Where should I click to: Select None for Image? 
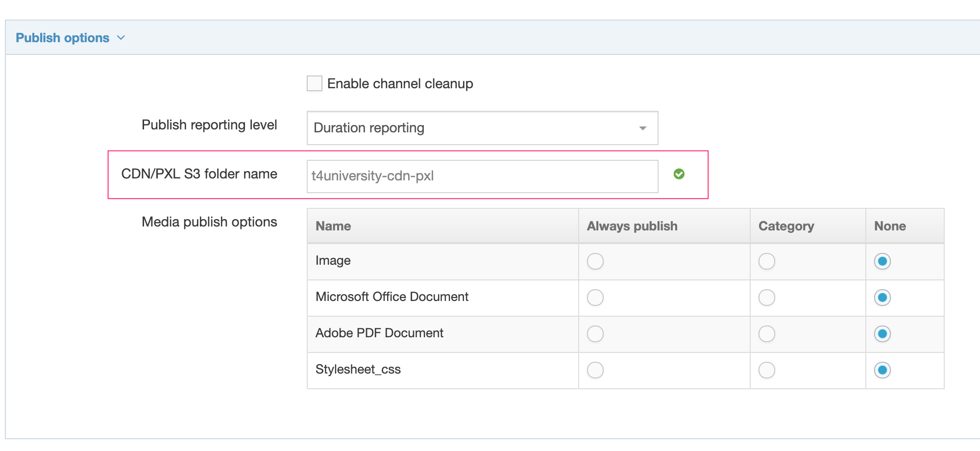click(x=882, y=261)
